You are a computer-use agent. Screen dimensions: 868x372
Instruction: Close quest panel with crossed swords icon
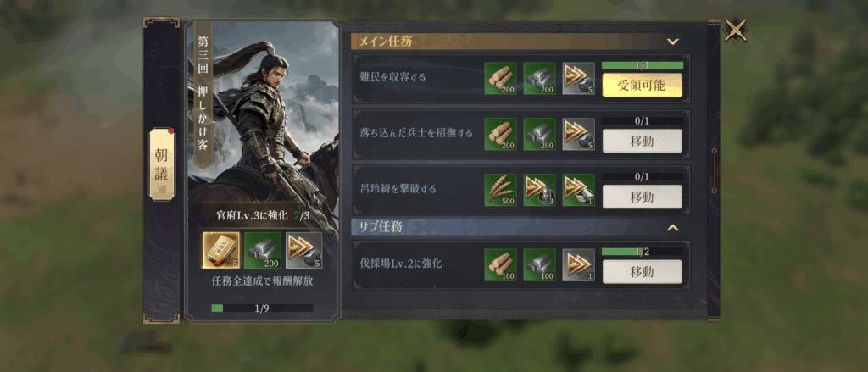tap(736, 30)
